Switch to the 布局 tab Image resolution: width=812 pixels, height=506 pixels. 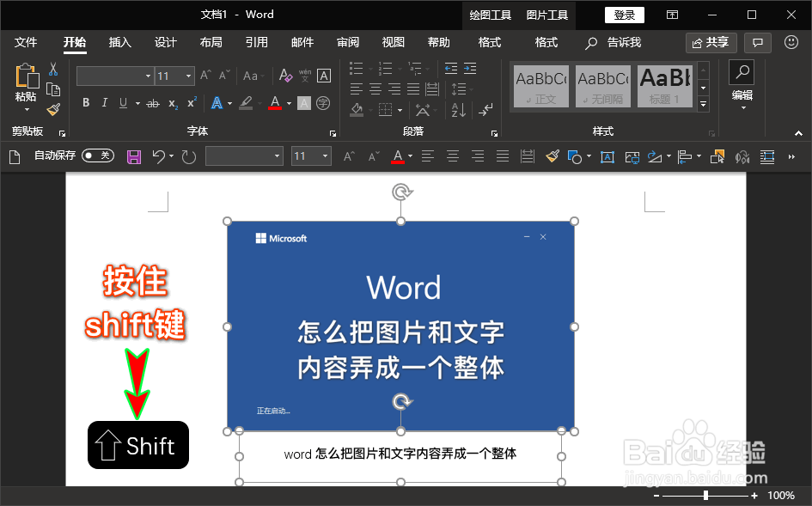click(211, 42)
